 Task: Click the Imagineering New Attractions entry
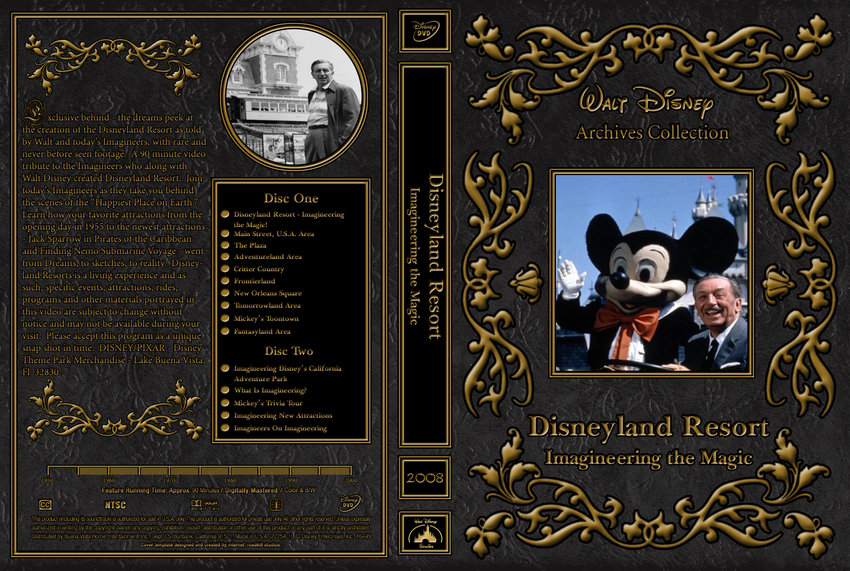click(283, 415)
